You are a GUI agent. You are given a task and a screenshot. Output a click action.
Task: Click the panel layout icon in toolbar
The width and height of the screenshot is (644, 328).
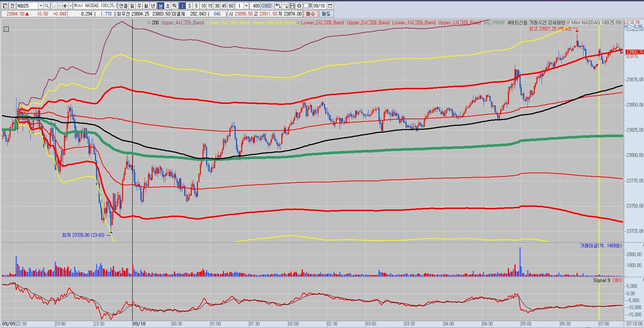pyautogui.click(x=5, y=6)
